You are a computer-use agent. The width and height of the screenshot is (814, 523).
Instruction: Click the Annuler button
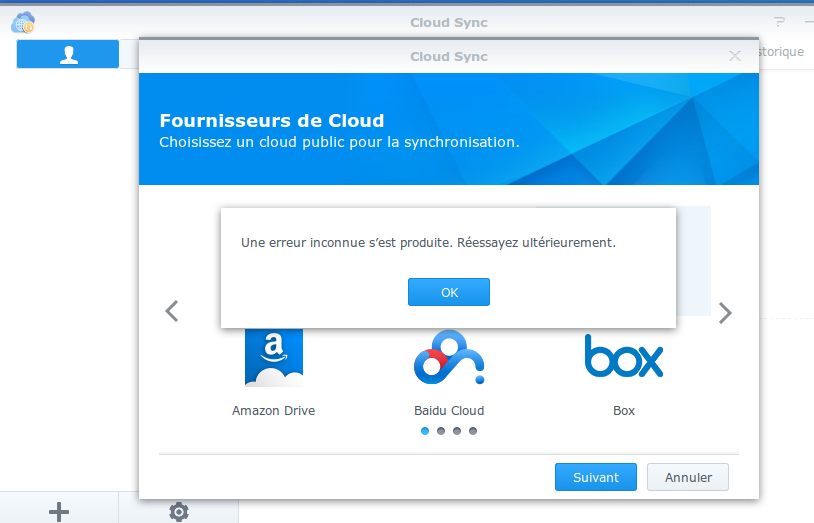[688, 477]
